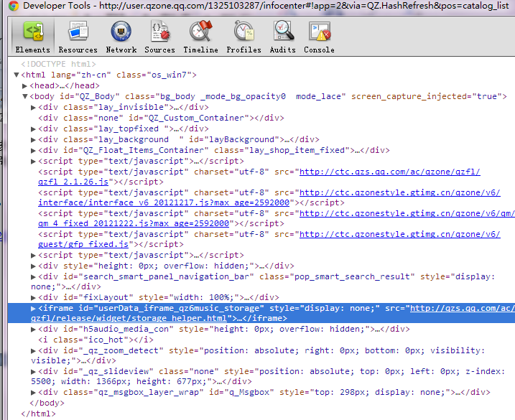Switch to the Audits tab label
This screenshot has height=420, width=515.
click(x=283, y=50)
